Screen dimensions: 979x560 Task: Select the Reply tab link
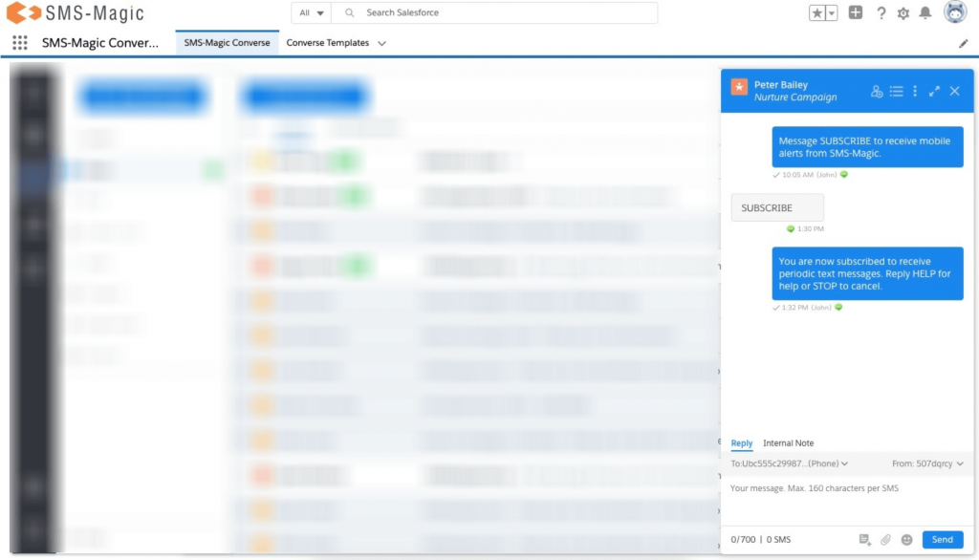(x=741, y=443)
